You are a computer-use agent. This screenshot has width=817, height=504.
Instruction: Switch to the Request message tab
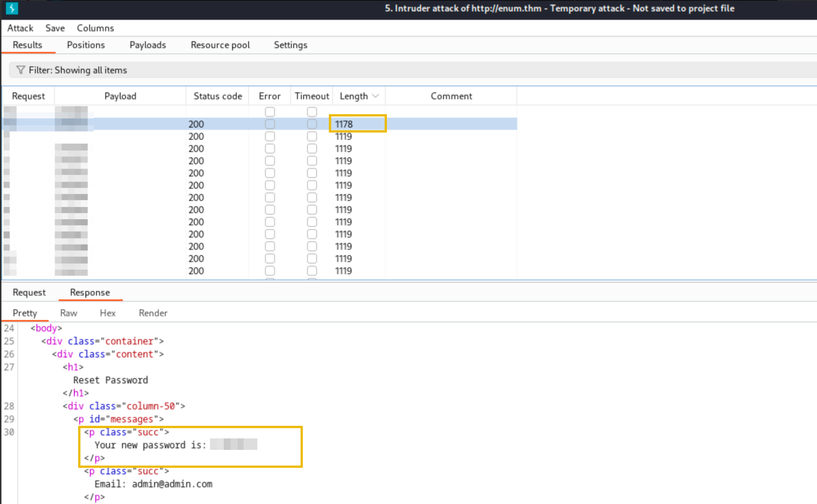point(29,292)
